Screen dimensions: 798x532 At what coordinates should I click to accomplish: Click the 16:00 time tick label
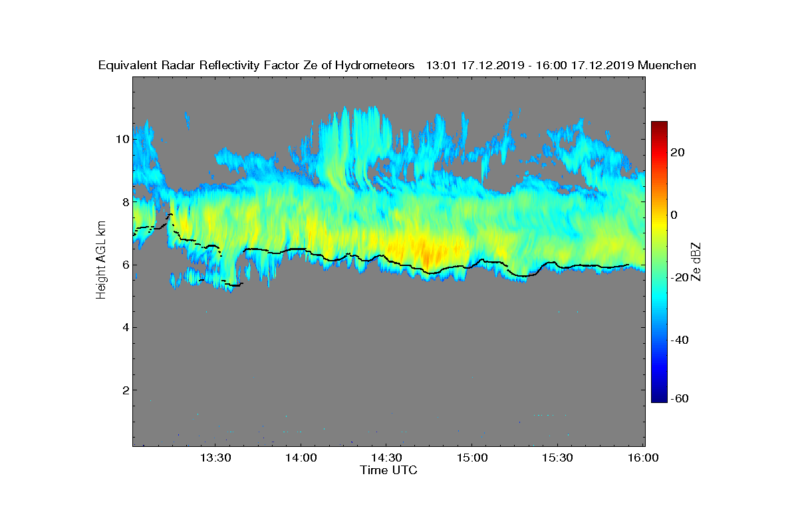click(x=643, y=458)
